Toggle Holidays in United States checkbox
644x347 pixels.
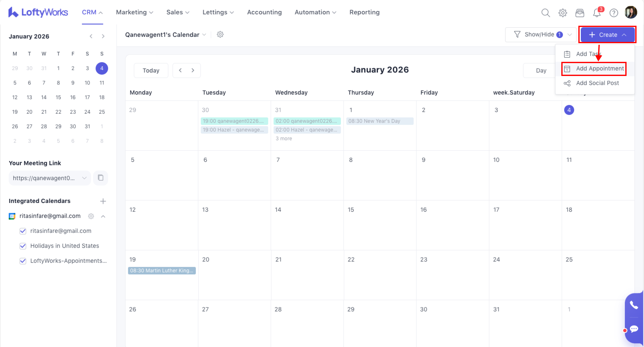click(23, 246)
